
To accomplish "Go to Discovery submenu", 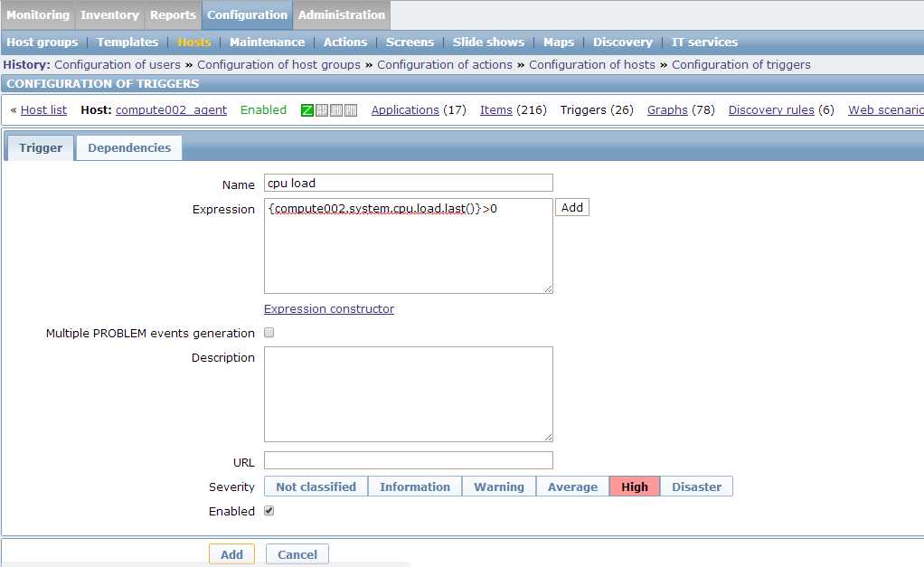I will pyautogui.click(x=623, y=42).
